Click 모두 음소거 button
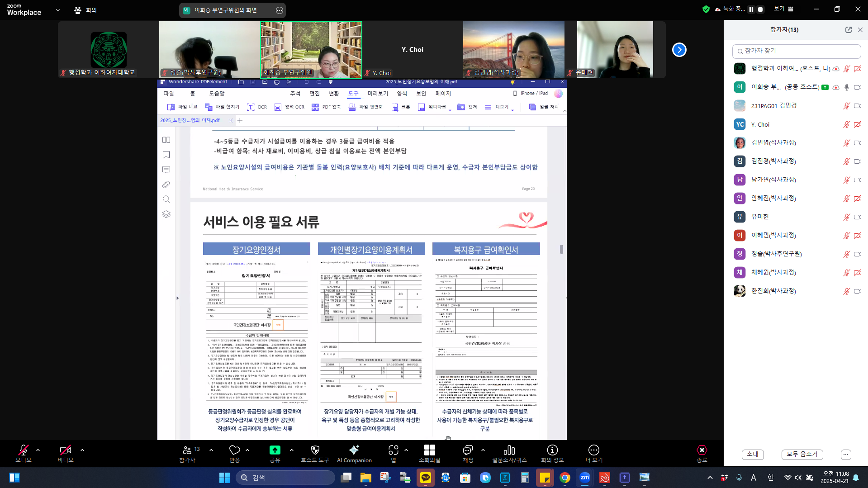Viewport: 868px width, 488px height. [x=802, y=454]
